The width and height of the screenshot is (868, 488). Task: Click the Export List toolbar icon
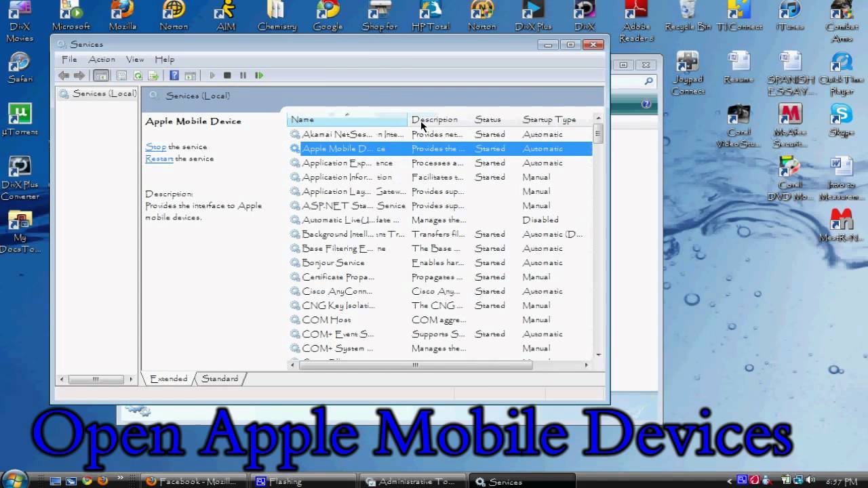click(153, 75)
